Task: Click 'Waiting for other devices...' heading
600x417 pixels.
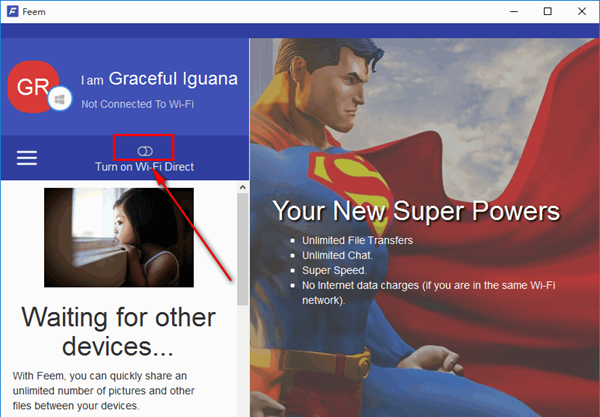Action: pyautogui.click(x=118, y=332)
